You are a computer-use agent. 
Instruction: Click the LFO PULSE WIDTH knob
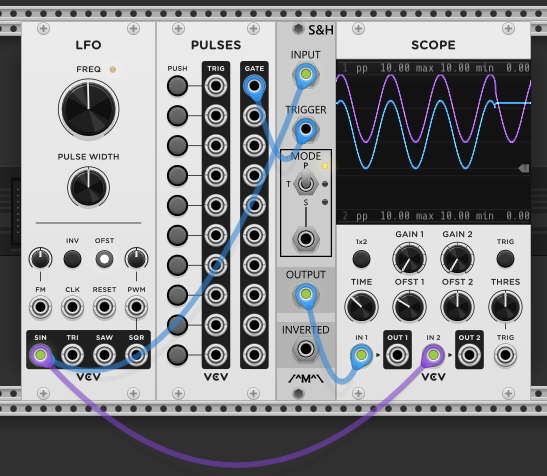[x=89, y=187]
